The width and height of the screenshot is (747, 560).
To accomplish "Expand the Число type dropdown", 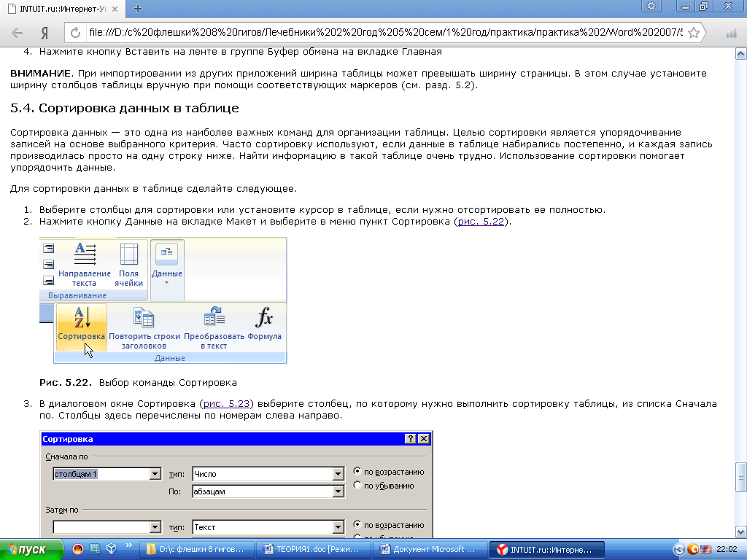I will pyautogui.click(x=338, y=474).
